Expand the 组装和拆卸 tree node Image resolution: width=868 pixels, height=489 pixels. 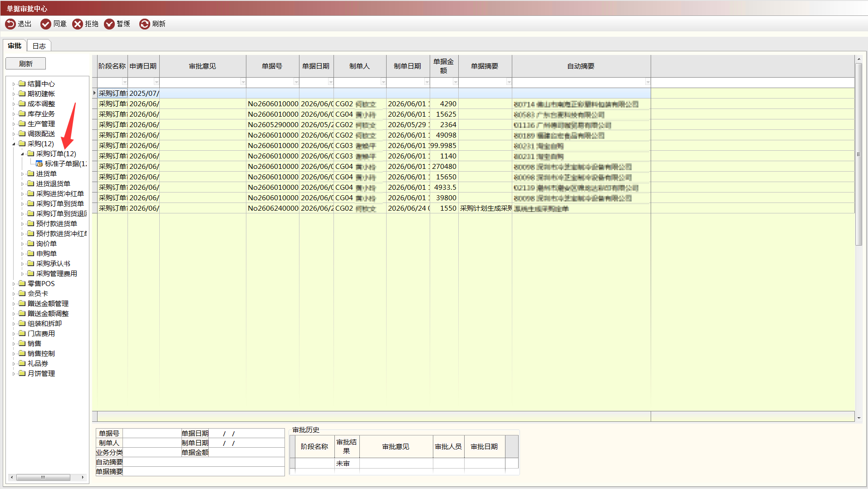point(14,324)
